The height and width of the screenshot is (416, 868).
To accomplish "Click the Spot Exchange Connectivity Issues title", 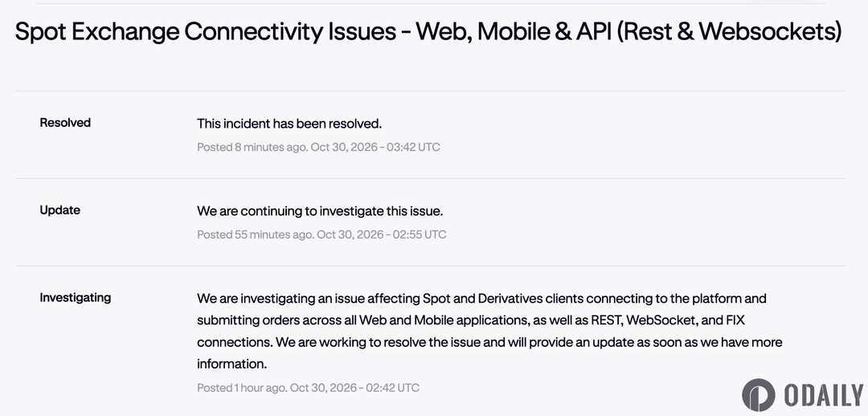I will coord(428,31).
